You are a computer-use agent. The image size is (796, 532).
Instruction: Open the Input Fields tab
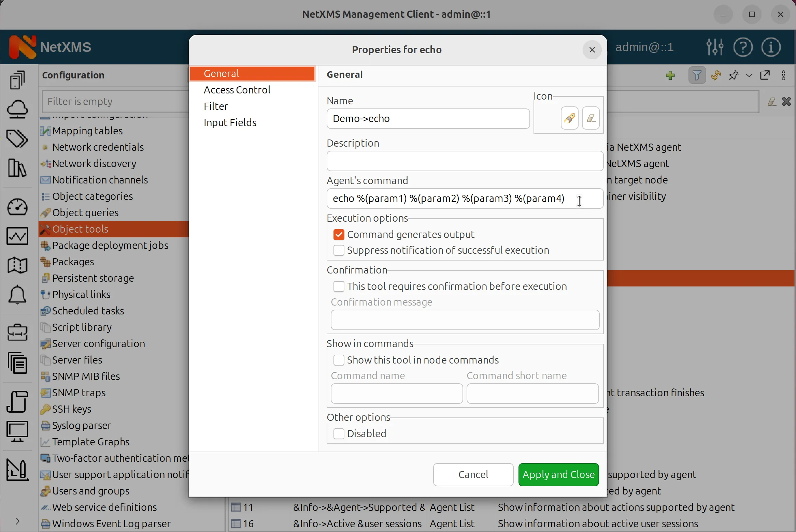coord(230,122)
